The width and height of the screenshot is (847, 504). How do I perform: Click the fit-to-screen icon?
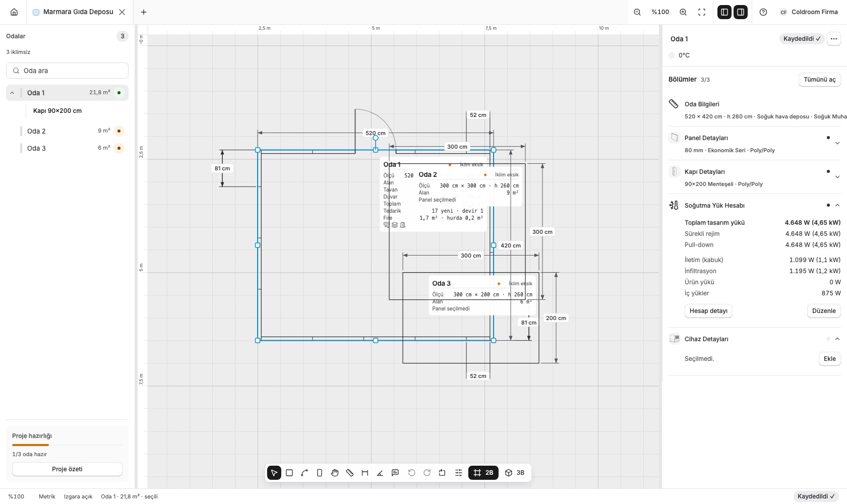tap(702, 12)
